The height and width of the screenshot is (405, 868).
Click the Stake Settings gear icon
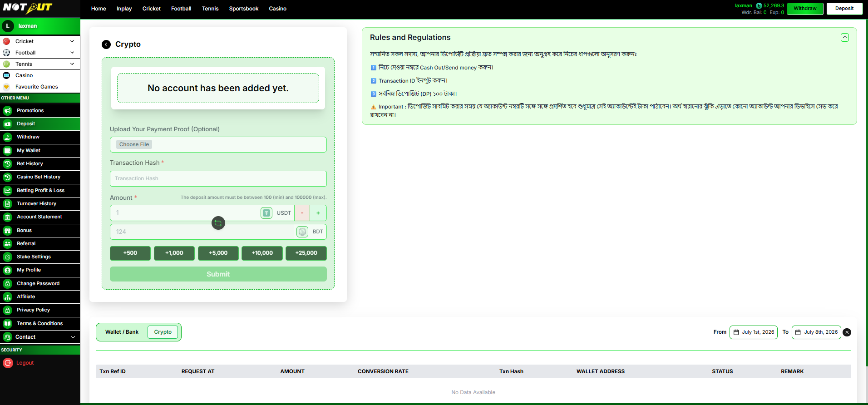click(x=8, y=257)
